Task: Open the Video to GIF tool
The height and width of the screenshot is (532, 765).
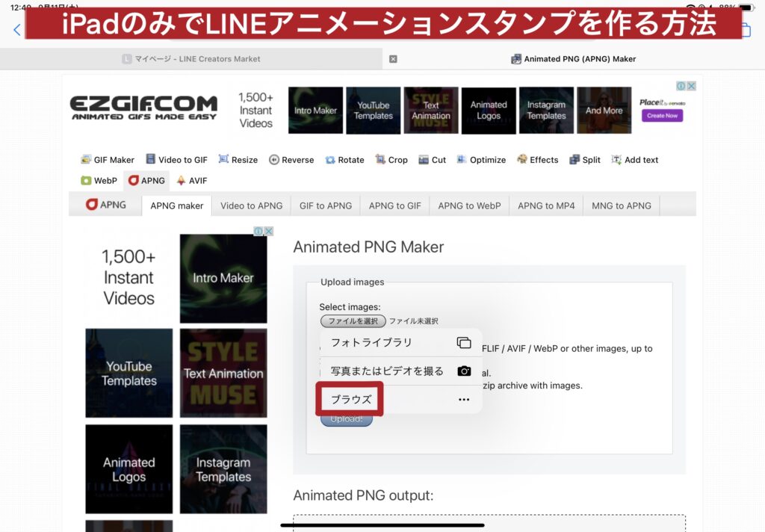Action: (x=176, y=160)
